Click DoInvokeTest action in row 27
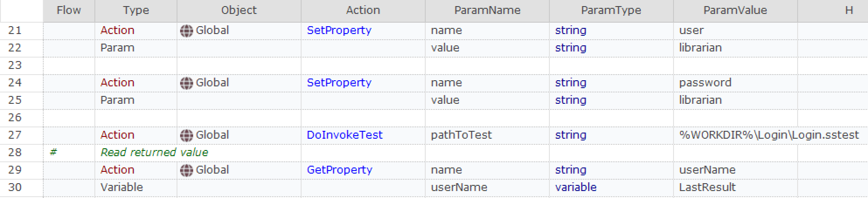The image size is (868, 198). click(344, 135)
